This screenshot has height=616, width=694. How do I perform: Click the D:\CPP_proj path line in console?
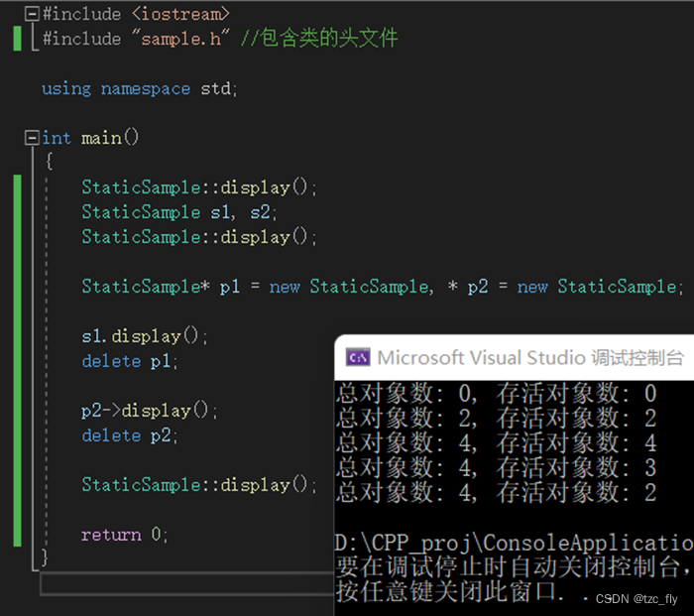tap(515, 543)
